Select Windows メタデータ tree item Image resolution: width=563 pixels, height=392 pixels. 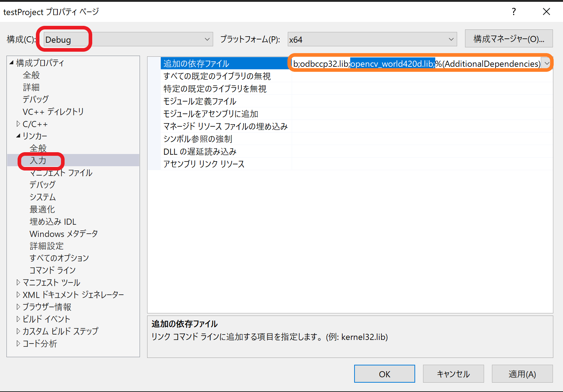click(x=64, y=234)
